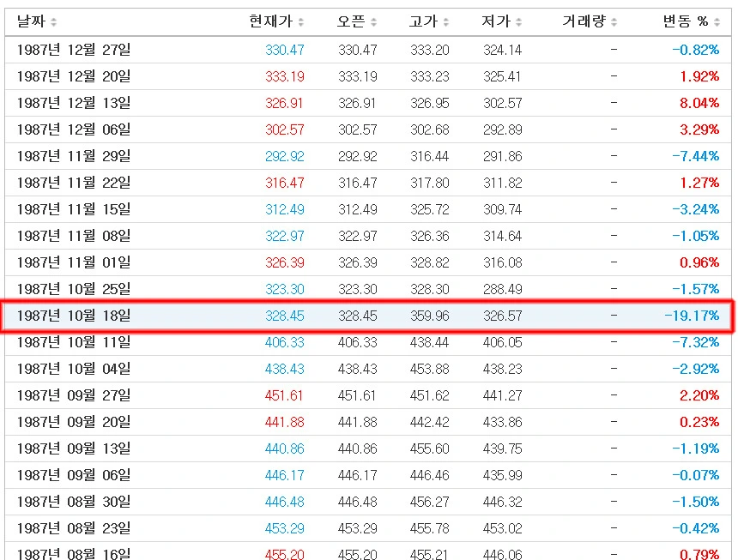Select the date 1987년 12월 13일

tap(74, 103)
